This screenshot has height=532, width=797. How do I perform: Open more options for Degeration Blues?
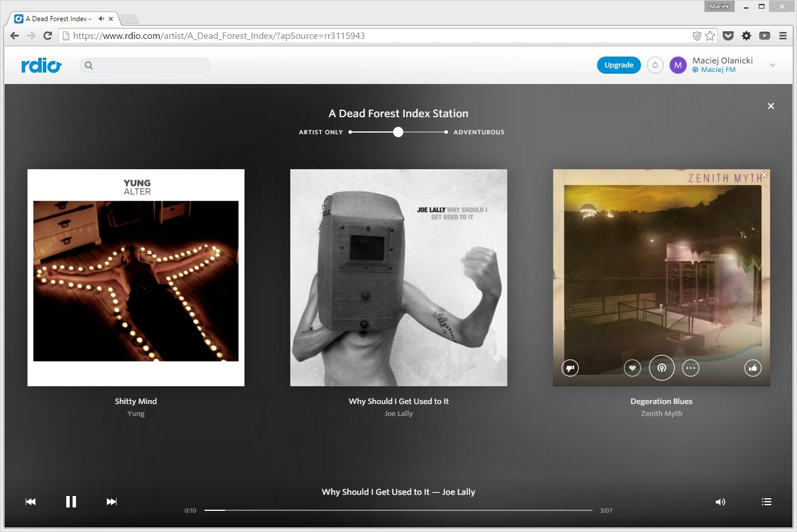(691, 368)
